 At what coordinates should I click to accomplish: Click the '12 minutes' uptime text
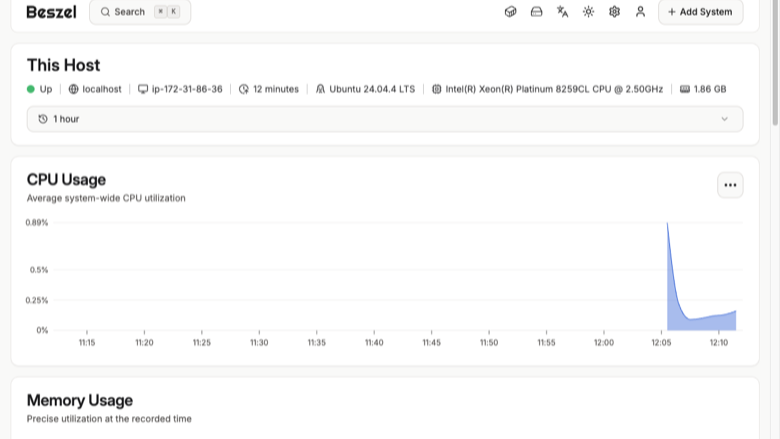(x=276, y=89)
